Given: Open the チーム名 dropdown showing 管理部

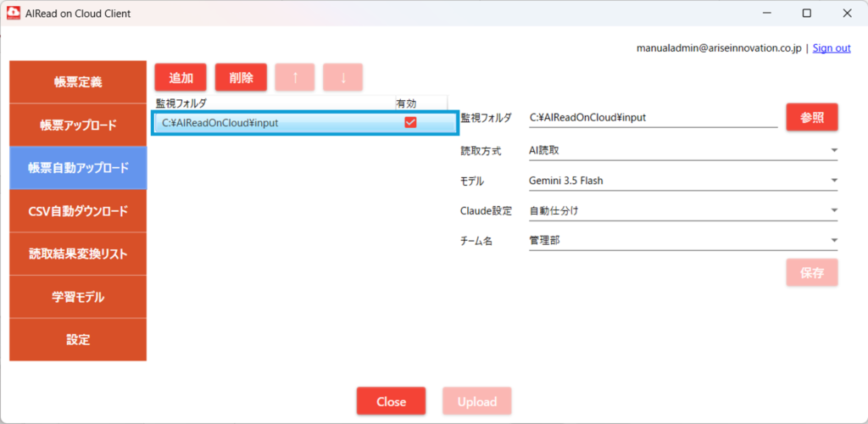Looking at the screenshot, I should [683, 240].
